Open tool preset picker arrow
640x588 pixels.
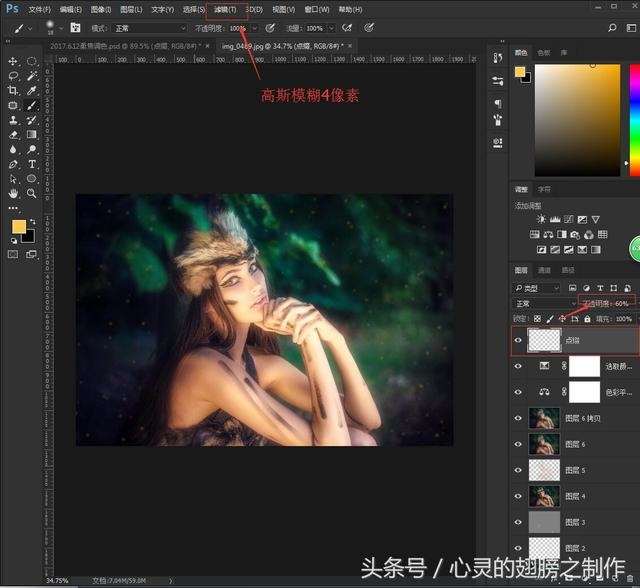[30, 28]
